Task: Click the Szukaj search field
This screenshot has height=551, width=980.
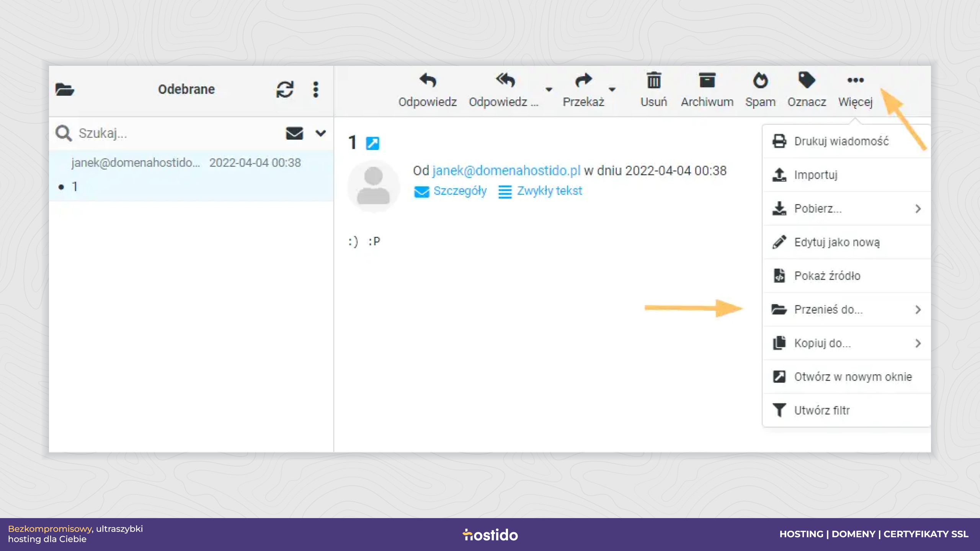Action: tap(178, 133)
